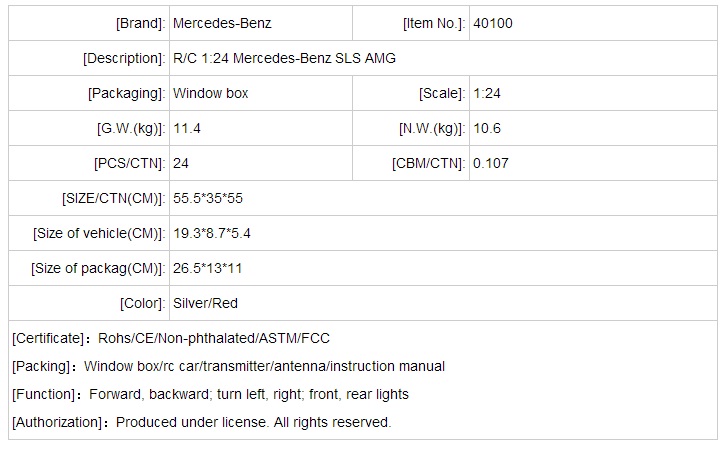This screenshot has width=728, height=450.
Task: Select the PCS/CTN value 24
Action: [182, 163]
